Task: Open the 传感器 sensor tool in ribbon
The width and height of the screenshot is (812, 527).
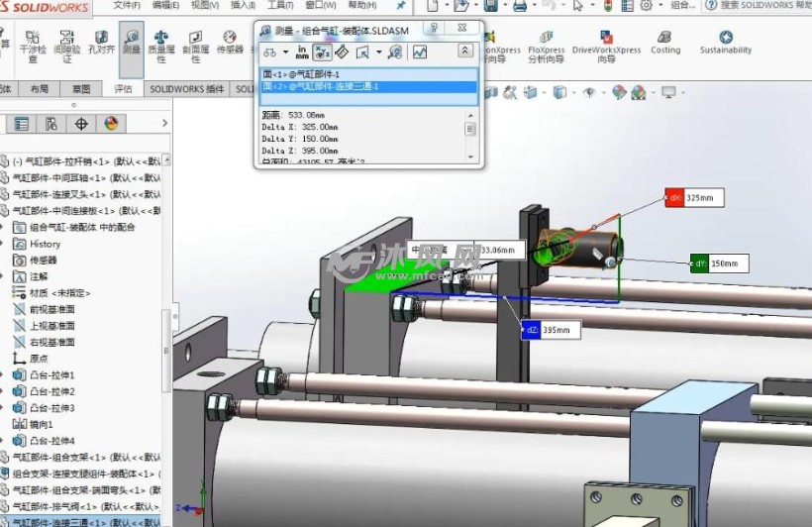Action: click(x=230, y=42)
